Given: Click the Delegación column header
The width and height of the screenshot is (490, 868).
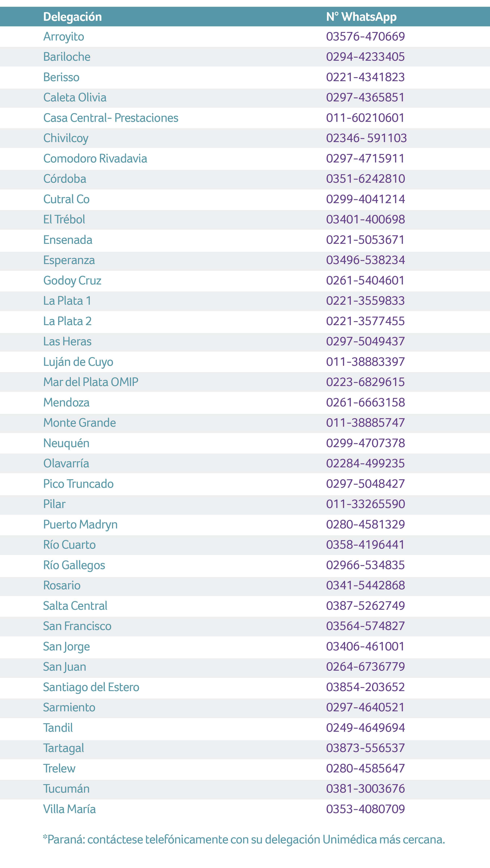Looking at the screenshot, I should coord(73,16).
